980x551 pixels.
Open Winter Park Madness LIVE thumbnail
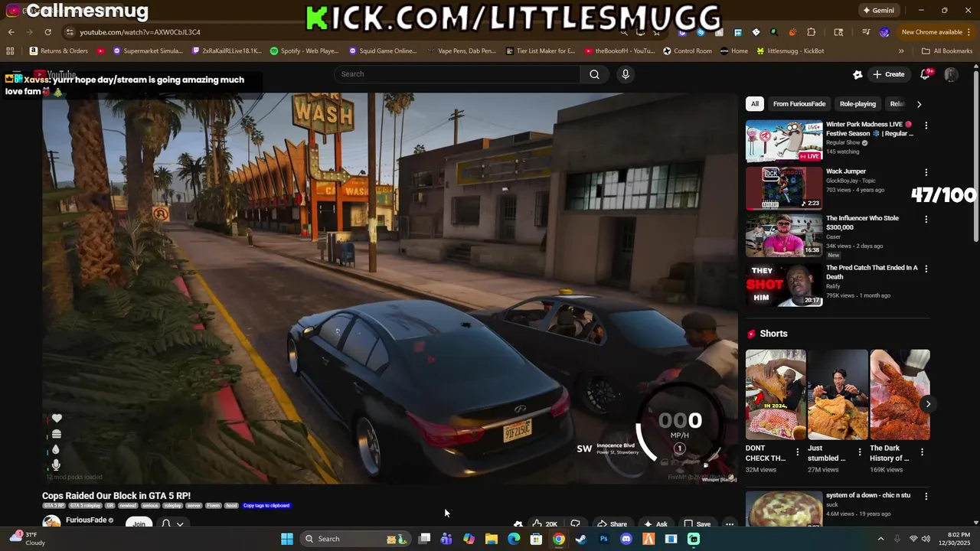(x=784, y=141)
